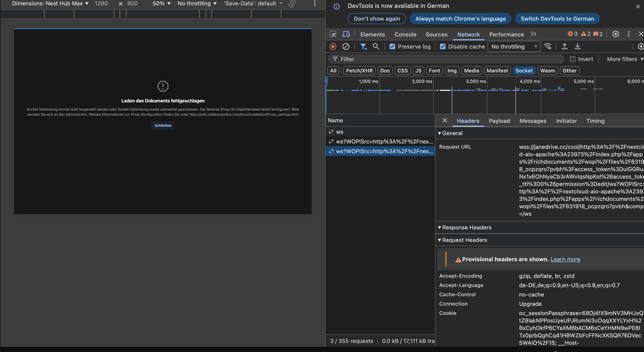Viewport: 644px width, 352px height.
Task: Click the network filter funnel icon
Action: click(363, 46)
